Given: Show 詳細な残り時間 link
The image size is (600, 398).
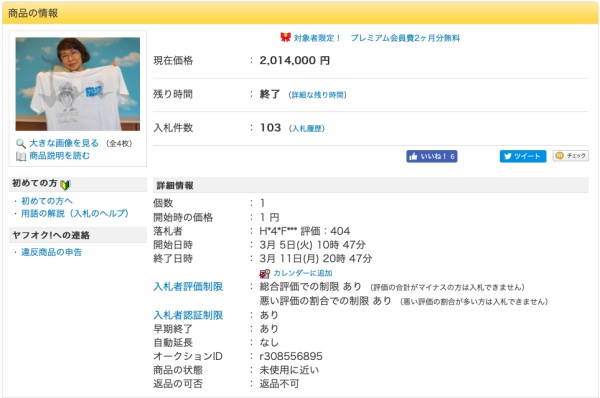Looking at the screenshot, I should [x=317, y=95].
